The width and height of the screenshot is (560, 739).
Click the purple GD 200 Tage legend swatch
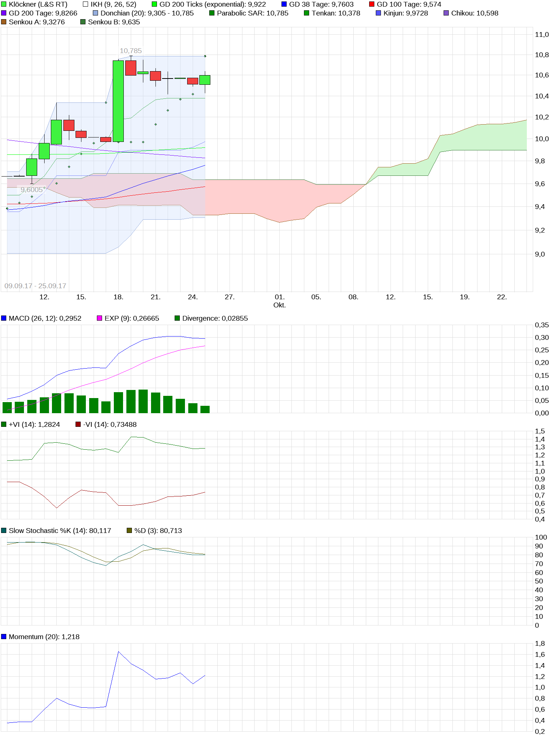click(4, 13)
